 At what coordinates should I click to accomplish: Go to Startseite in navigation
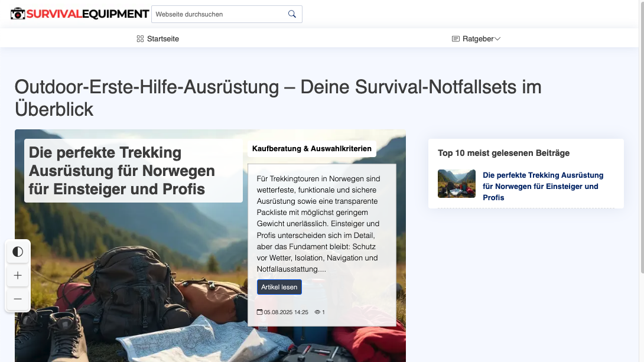[163, 39]
